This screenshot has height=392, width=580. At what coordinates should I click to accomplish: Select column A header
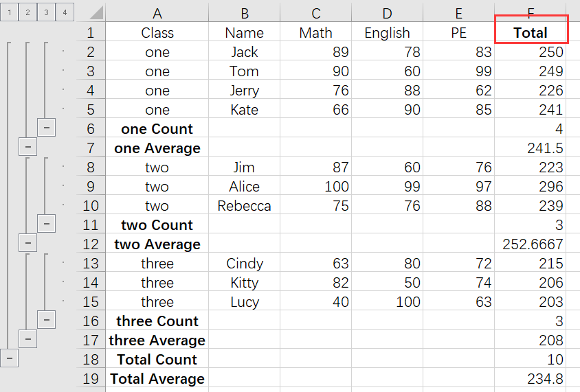pyautogui.click(x=157, y=12)
